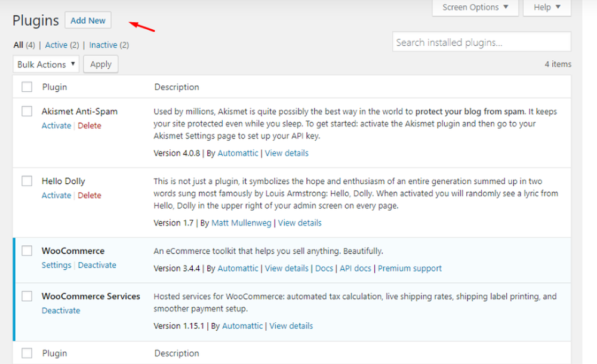Click the Version 1.15.1 text
The image size is (597, 364).
(x=179, y=326)
